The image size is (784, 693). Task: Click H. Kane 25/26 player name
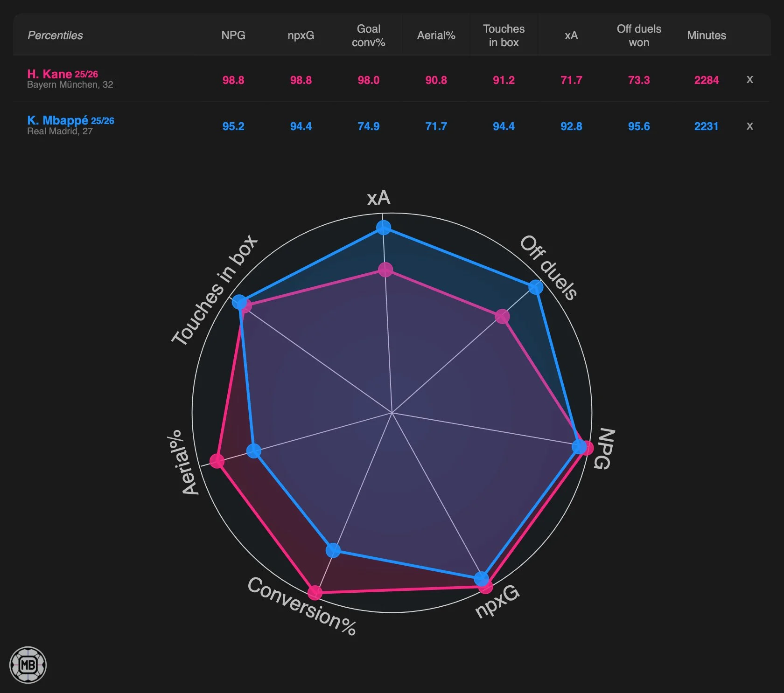tap(63, 74)
